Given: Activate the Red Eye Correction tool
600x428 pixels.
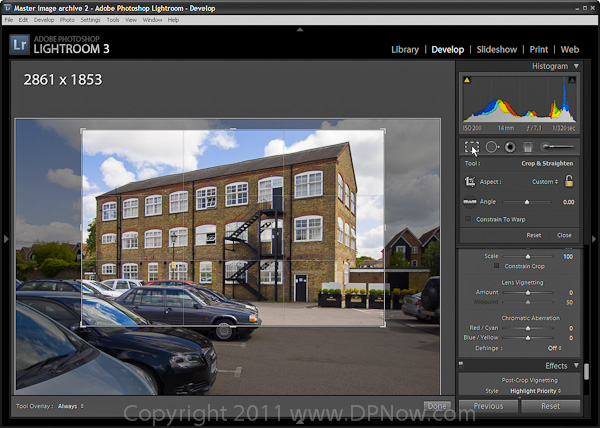Looking at the screenshot, I should [510, 147].
